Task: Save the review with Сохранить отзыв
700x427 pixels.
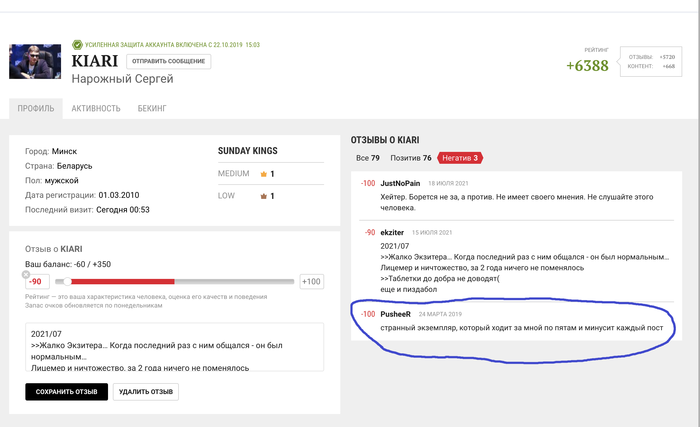Action: (67, 392)
